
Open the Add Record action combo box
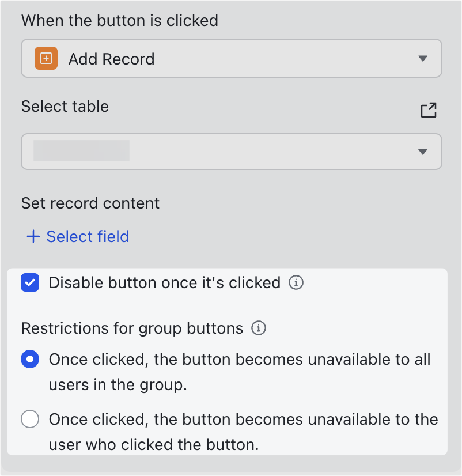pyautogui.click(x=231, y=59)
